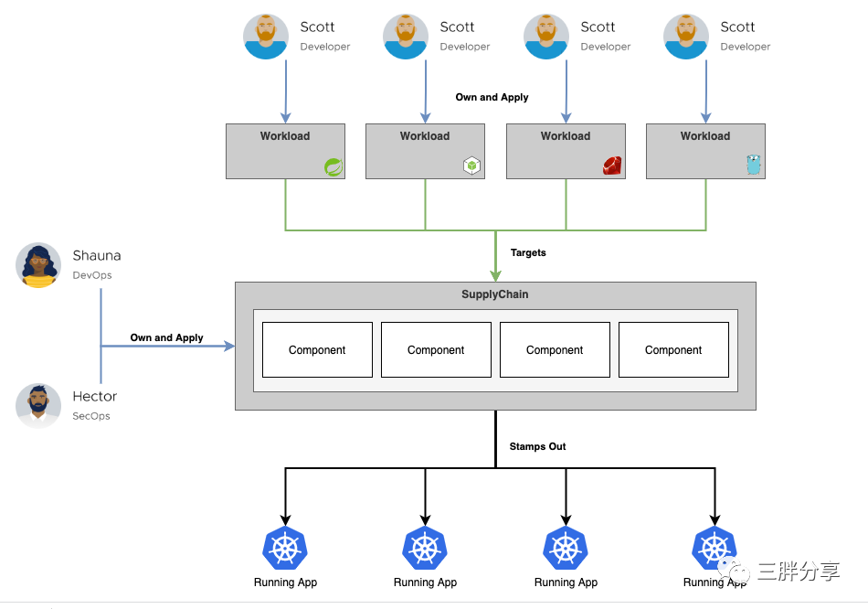868x609 pixels.
Task: Click the leftmost Running App caption
Action: pyautogui.click(x=285, y=582)
